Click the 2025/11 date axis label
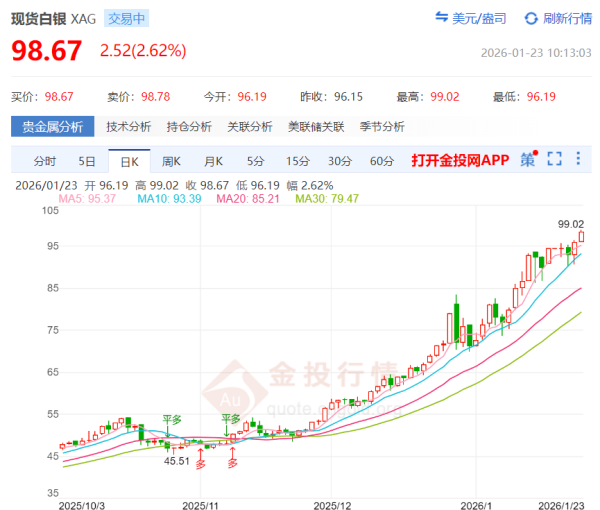 (x=200, y=505)
